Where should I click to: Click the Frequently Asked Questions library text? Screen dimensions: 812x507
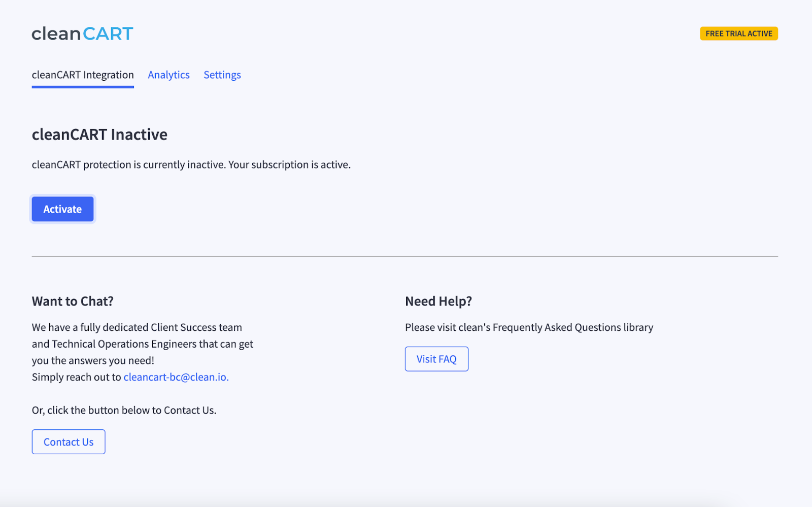click(529, 327)
